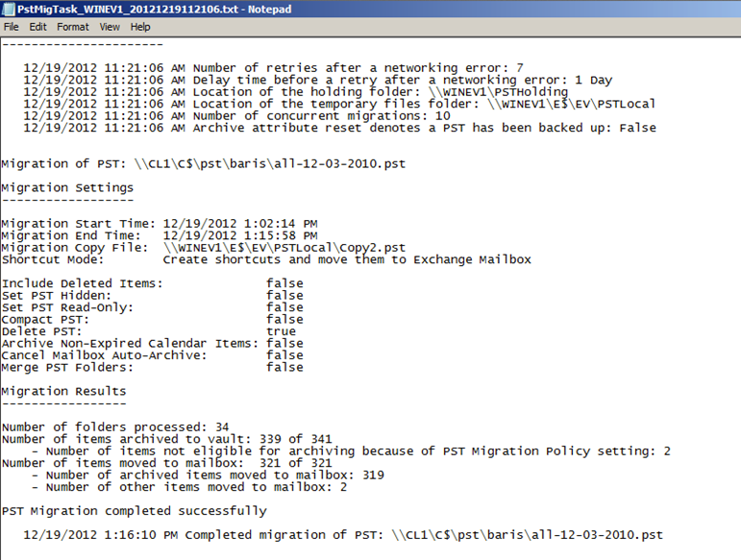Click the 'Migration End Time' line

pyautogui.click(x=160, y=235)
